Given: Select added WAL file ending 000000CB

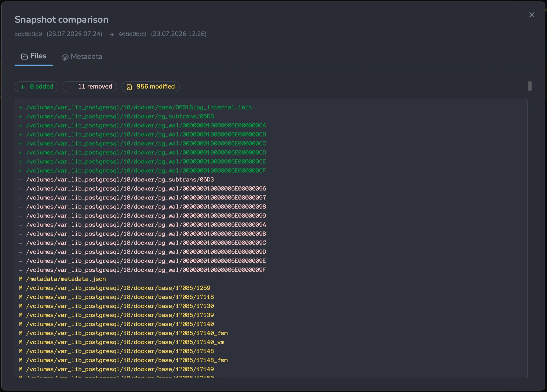Looking at the screenshot, I should [x=143, y=135].
